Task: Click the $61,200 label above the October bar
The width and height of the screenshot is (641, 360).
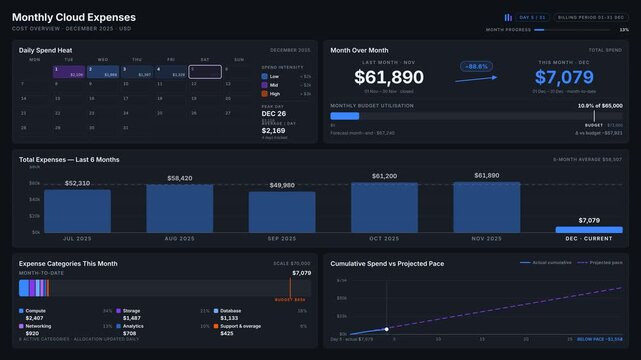Action: tap(384, 176)
